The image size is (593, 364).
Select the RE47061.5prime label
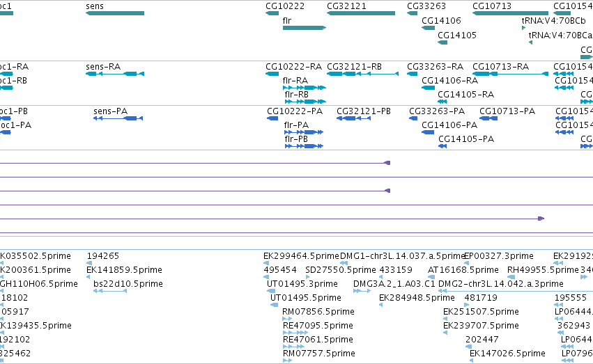tap(318, 340)
